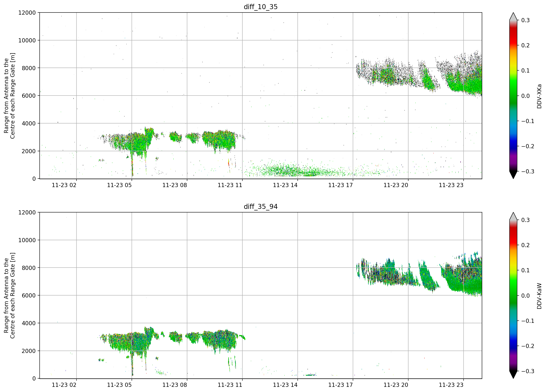Click the 11-23 05 tick label in top plot
Image resolution: width=546 pixels, height=392 pixels.
tap(119, 185)
